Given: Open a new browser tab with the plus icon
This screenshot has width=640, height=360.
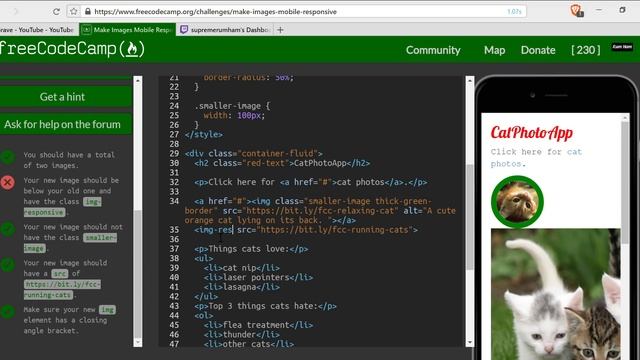Looking at the screenshot, I should (280, 30).
